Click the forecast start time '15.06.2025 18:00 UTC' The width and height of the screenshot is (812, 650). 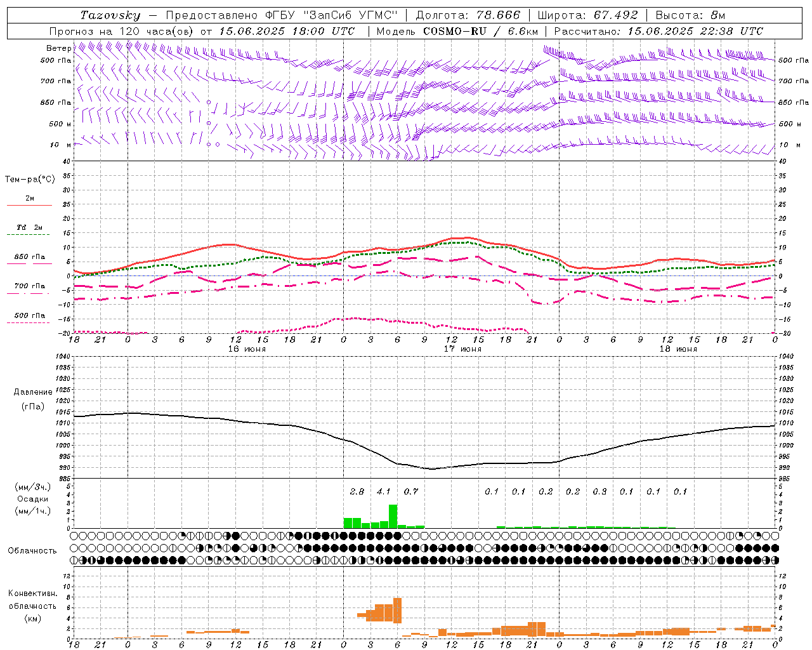[287, 31]
